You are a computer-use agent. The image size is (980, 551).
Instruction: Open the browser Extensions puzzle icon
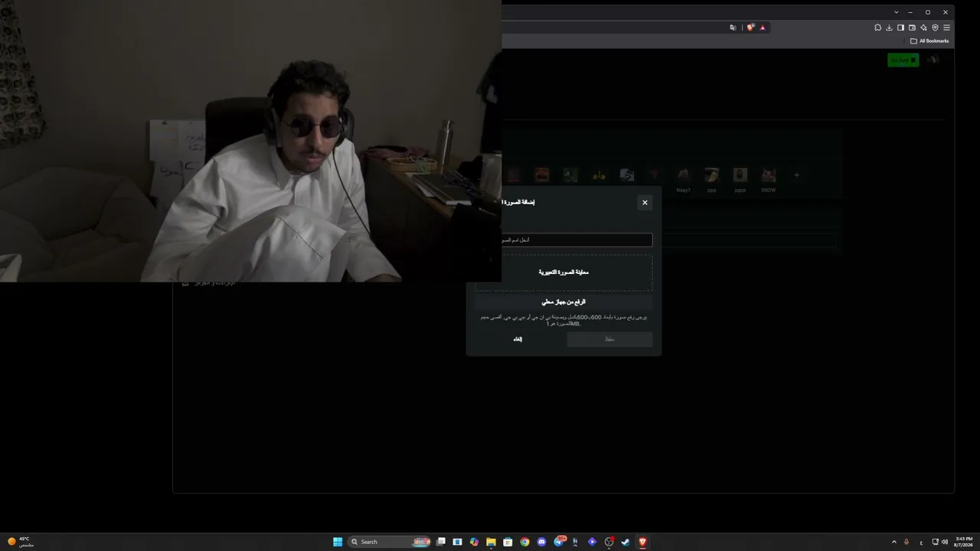(x=877, y=28)
